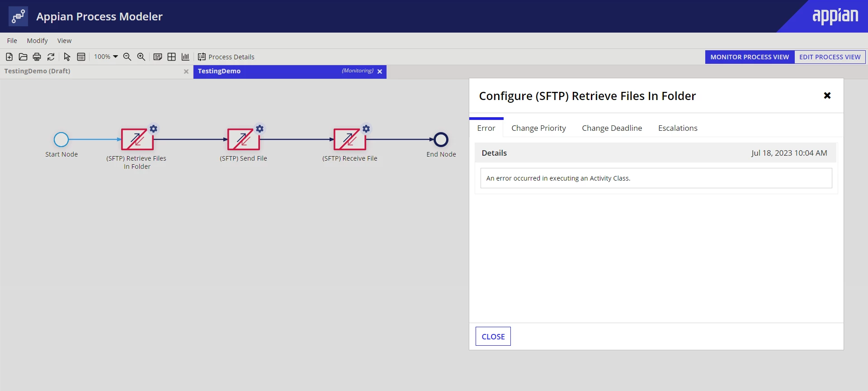Switch to the Change Deadline tab
The image size is (868, 391).
[x=612, y=128]
